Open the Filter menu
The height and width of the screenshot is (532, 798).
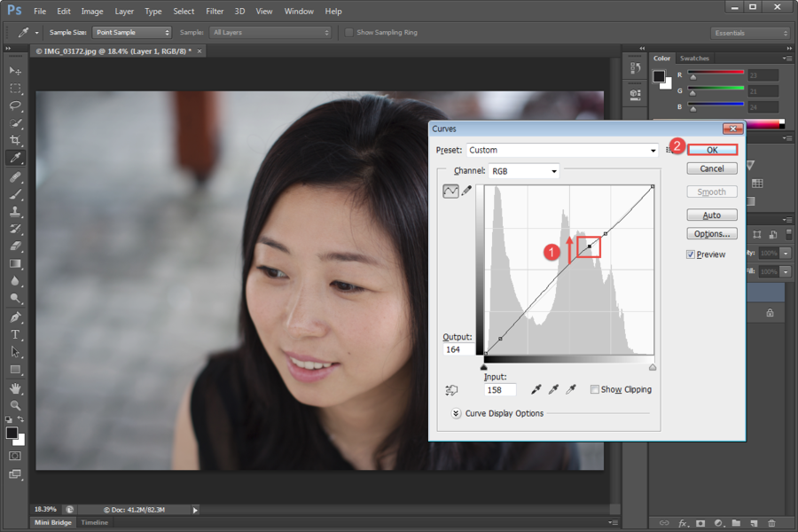point(215,12)
